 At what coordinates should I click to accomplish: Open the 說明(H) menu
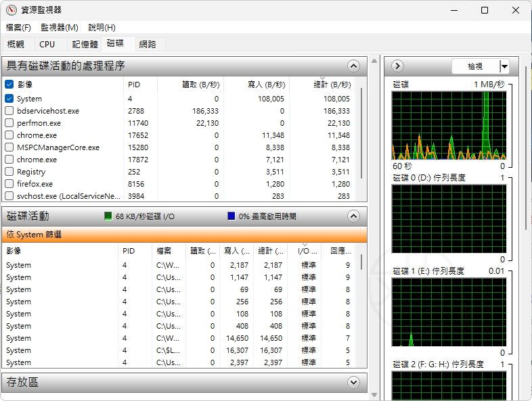[x=102, y=28]
